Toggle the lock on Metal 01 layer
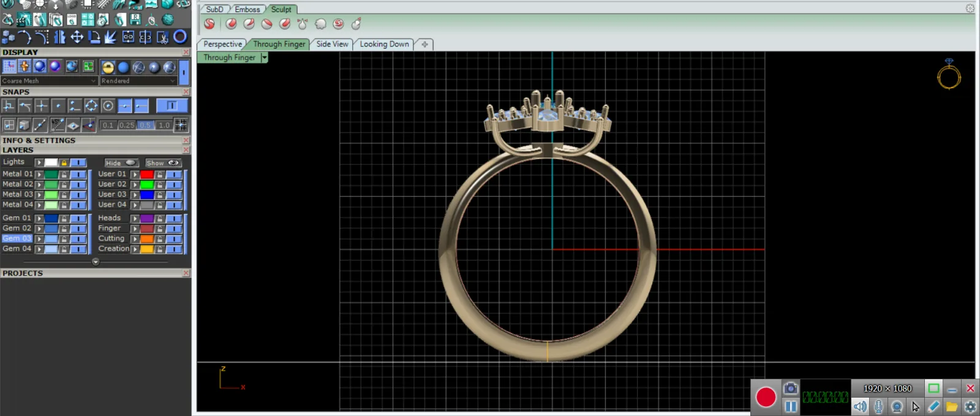 click(x=64, y=175)
